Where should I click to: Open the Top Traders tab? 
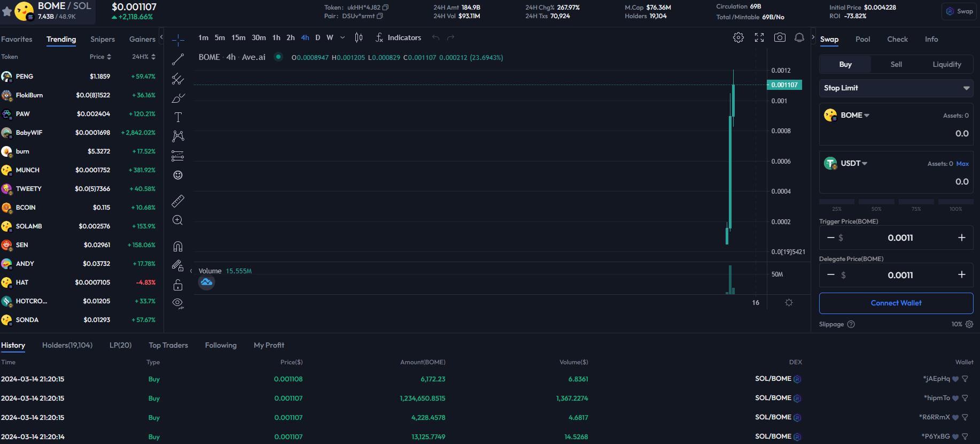point(168,345)
